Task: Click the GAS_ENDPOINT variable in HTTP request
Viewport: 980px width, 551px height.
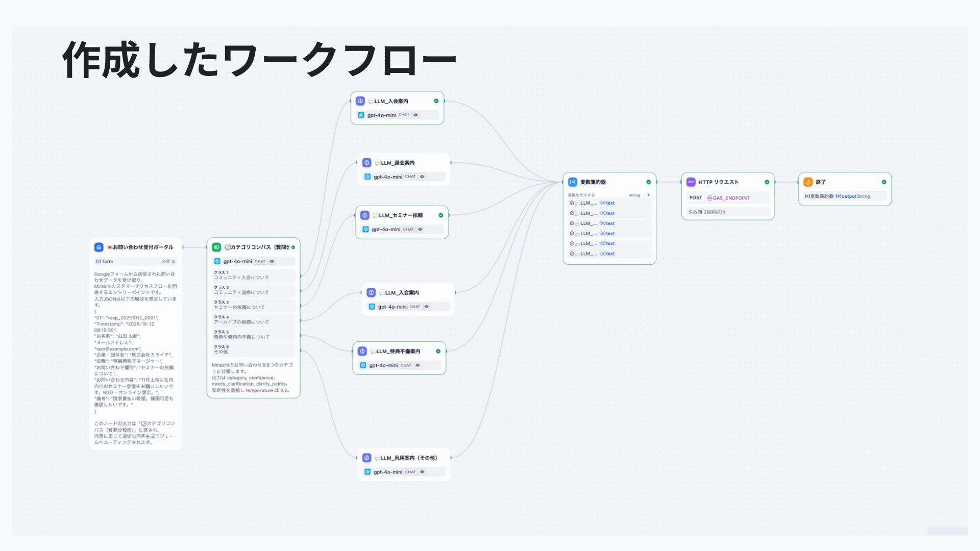Action: click(x=728, y=198)
